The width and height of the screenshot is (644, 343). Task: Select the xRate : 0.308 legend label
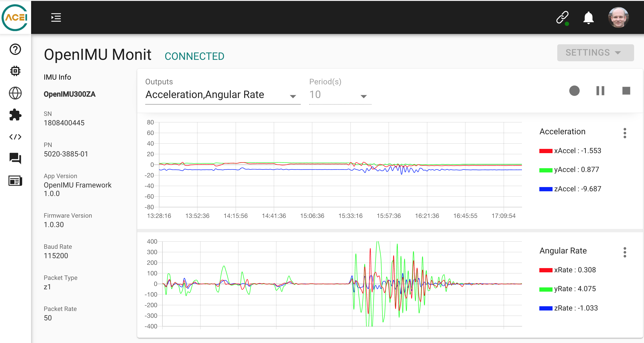(x=575, y=270)
